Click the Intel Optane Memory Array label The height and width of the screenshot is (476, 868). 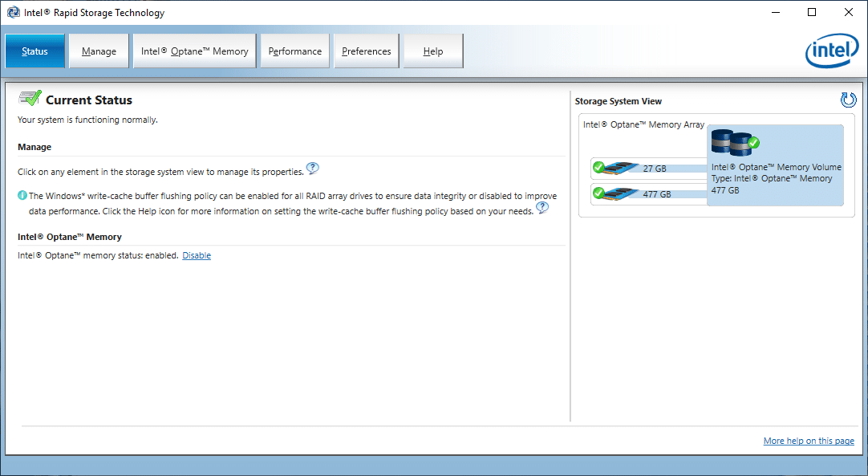pos(643,124)
